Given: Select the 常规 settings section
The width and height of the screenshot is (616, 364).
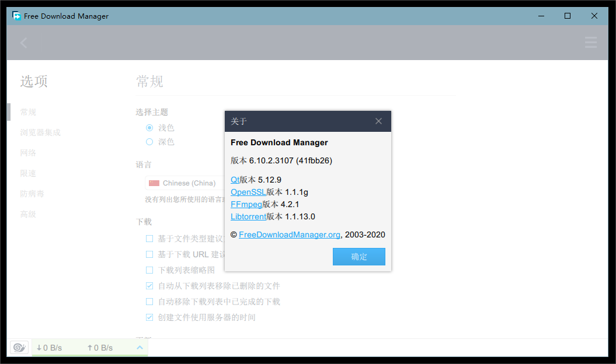Looking at the screenshot, I should click(28, 113).
